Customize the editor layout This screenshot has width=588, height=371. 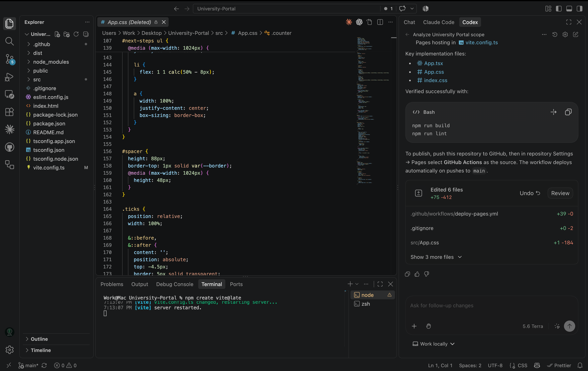click(x=548, y=9)
